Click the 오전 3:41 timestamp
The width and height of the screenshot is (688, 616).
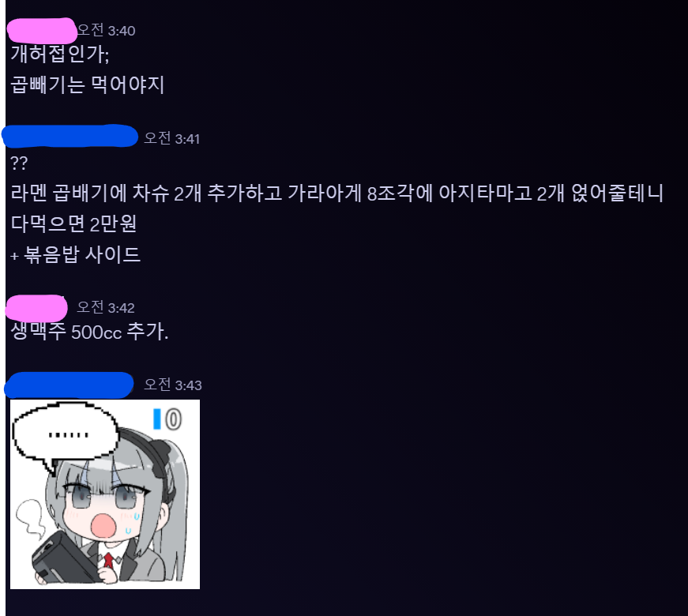(x=171, y=139)
